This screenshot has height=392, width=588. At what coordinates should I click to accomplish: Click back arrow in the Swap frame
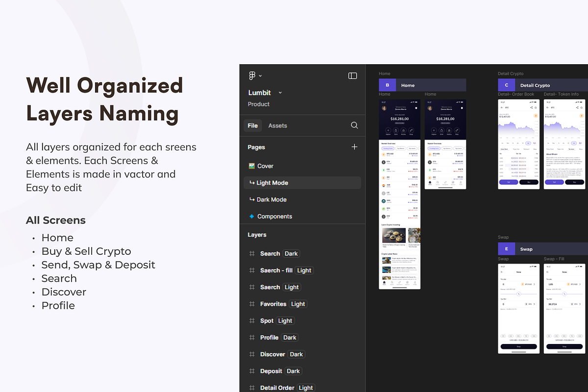502,272
